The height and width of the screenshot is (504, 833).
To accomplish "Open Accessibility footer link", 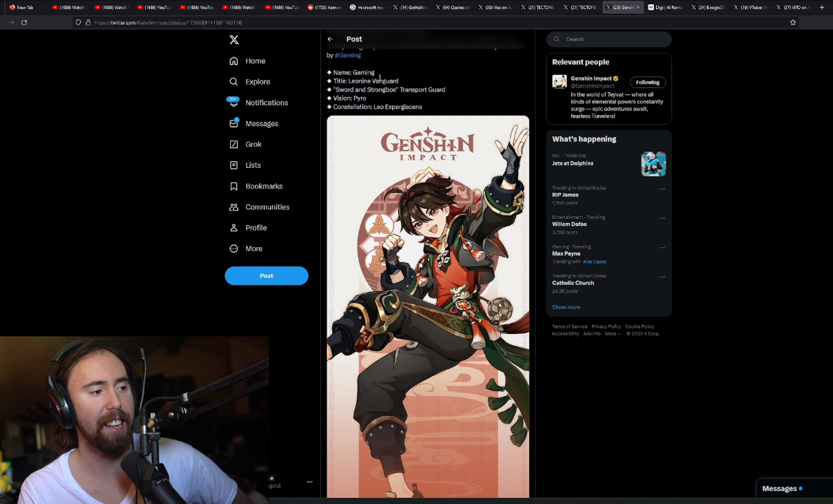I will click(565, 333).
